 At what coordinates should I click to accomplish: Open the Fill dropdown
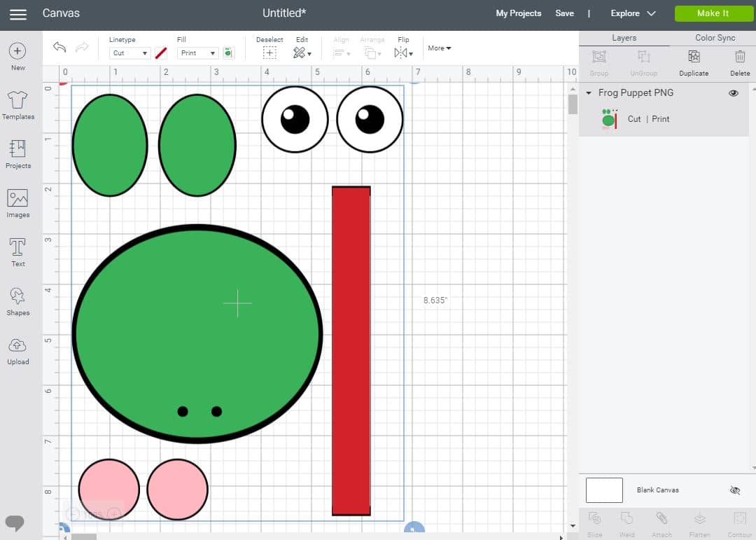pyautogui.click(x=197, y=53)
